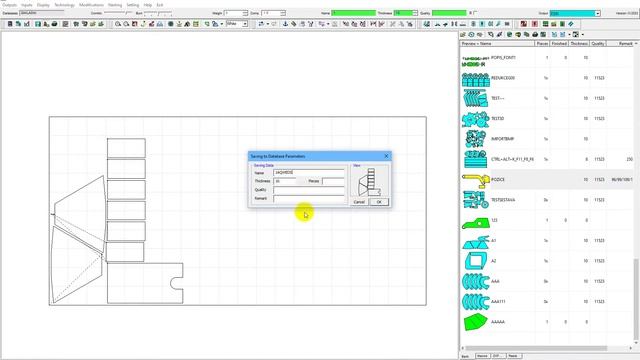Image resolution: width=640 pixels, height=360 pixels.
Task: Adjust the Burn slider in the top bar
Action: click(x=158, y=13)
